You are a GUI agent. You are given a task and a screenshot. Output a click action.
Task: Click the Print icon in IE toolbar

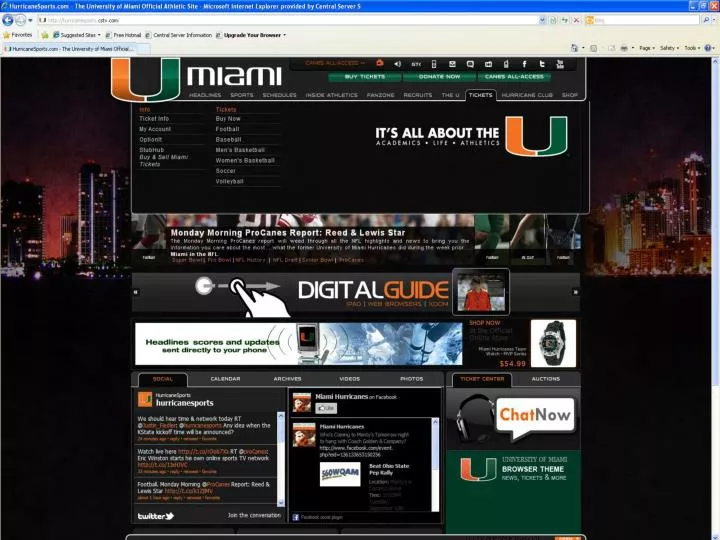click(624, 48)
